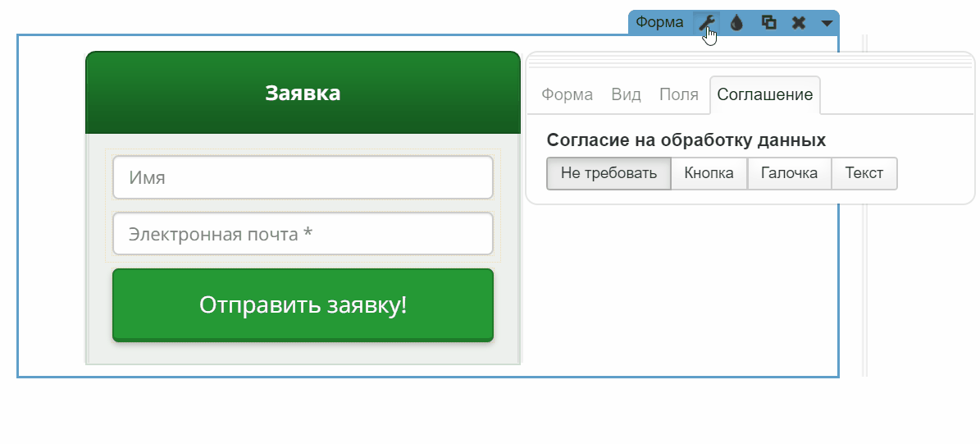This screenshot has width=980, height=444.
Task: Click into the Имя input field
Action: [303, 177]
